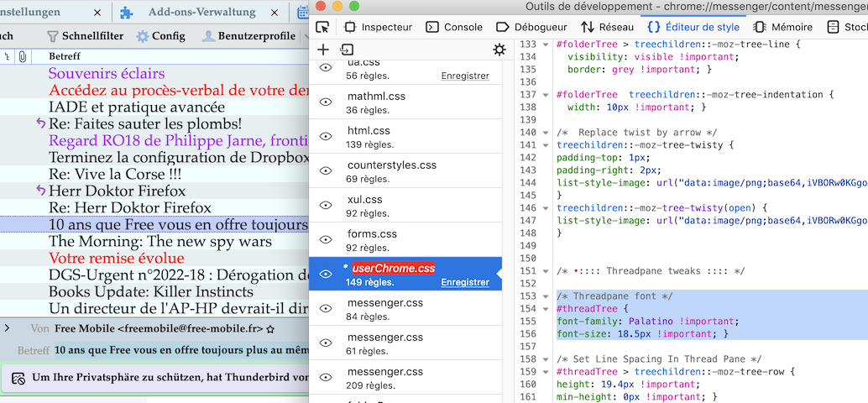Star the sender Free Mobile
868x403 pixels.
pos(270,329)
